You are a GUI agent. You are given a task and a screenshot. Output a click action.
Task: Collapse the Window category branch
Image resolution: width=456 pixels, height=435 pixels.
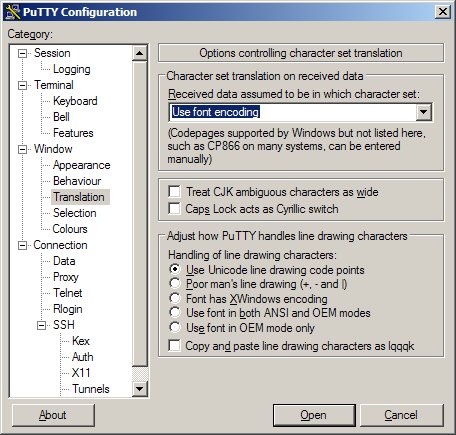pos(22,149)
